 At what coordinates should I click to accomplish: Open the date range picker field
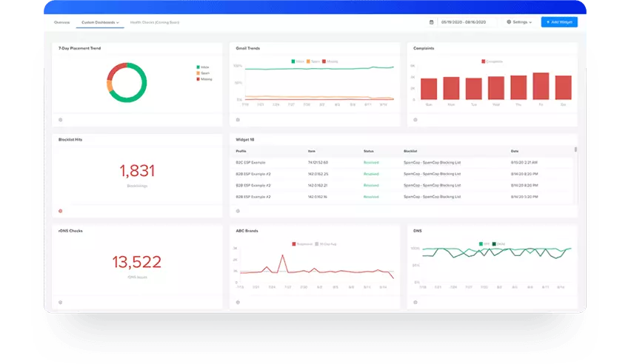[468, 22]
